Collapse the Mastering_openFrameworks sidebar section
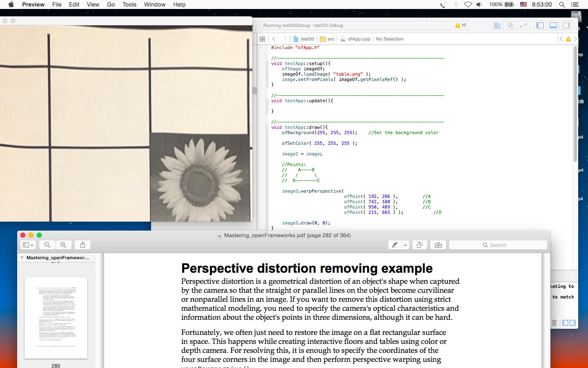Viewport: 588px width, 368px height. coord(22,258)
